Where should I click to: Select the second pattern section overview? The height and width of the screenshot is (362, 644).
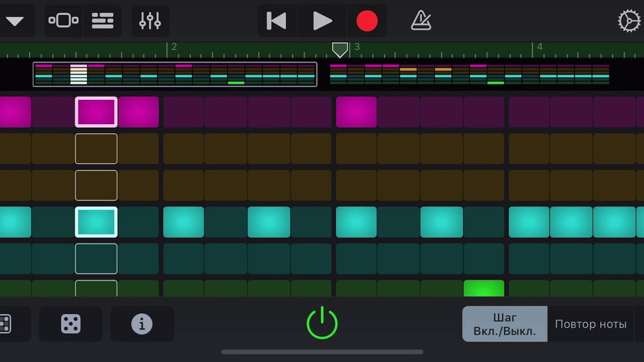[469, 74]
